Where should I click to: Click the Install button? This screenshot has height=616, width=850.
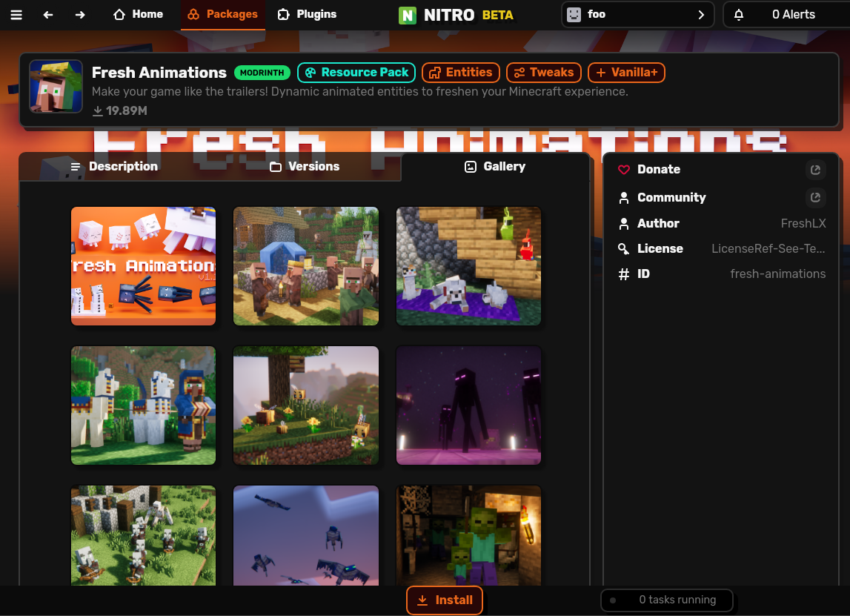[445, 600]
